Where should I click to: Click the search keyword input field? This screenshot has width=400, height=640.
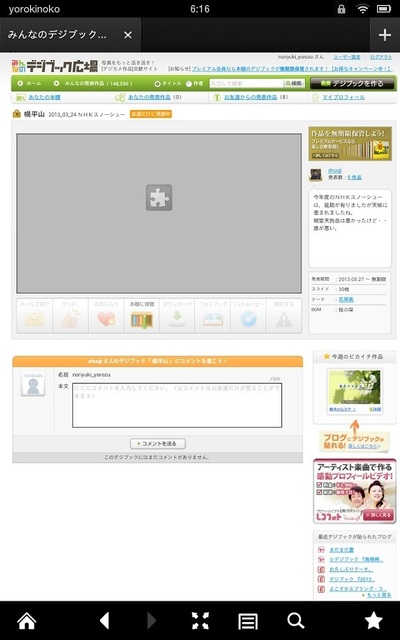tap(246, 83)
